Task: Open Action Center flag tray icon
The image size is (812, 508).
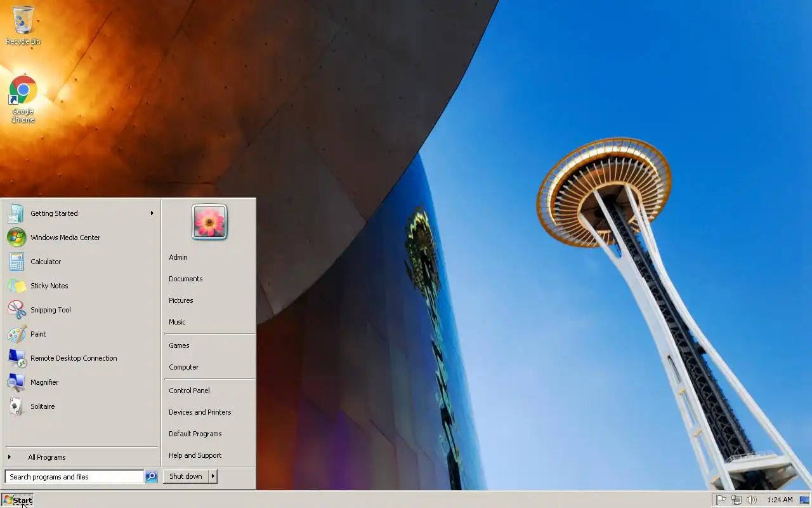Action: tap(721, 500)
